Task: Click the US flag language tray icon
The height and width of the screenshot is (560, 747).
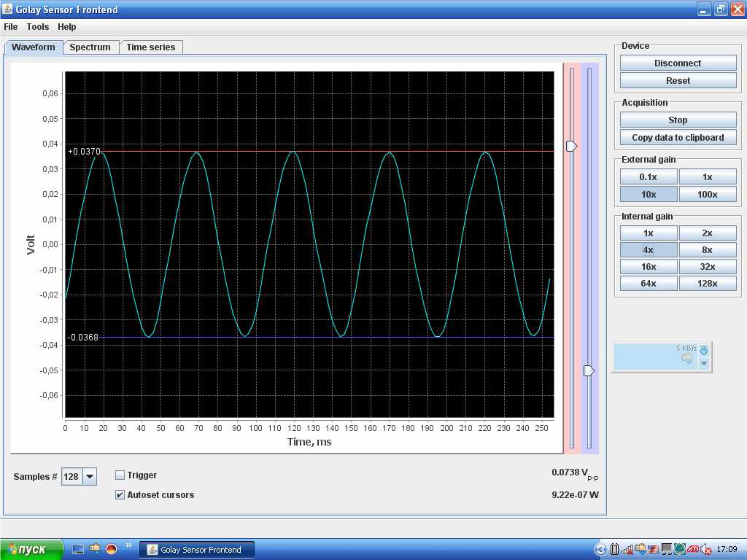Action: point(654,550)
